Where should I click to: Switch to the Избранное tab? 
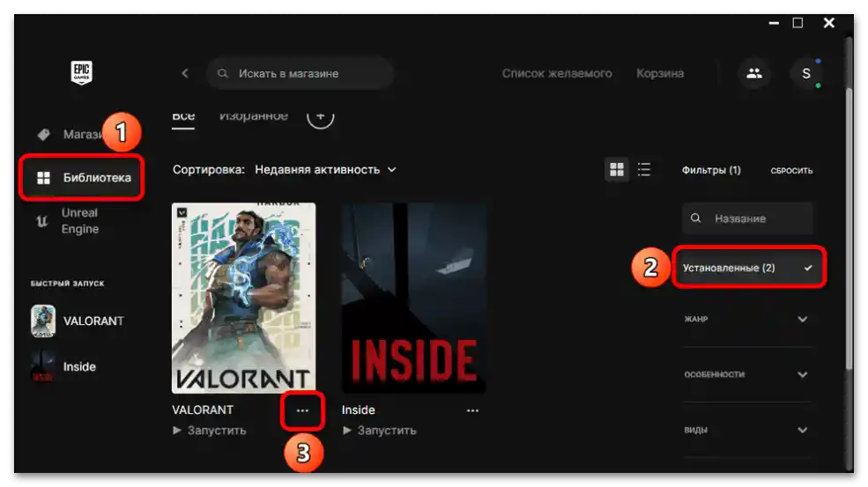[254, 116]
